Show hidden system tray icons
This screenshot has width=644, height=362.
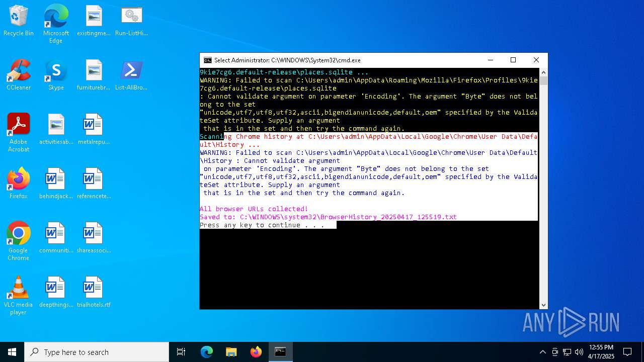coord(542,352)
